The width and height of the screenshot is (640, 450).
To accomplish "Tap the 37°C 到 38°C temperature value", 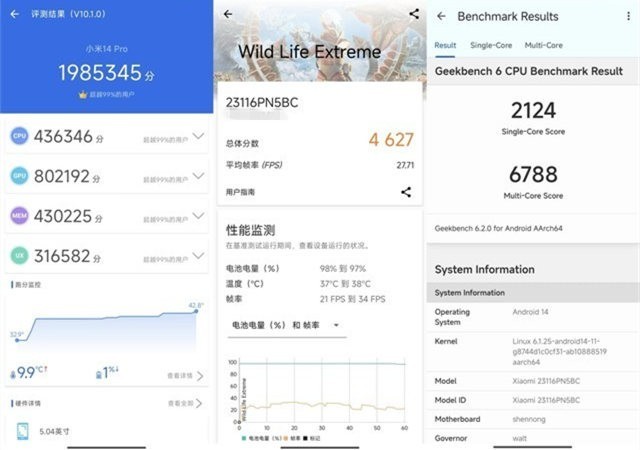I will click(345, 284).
